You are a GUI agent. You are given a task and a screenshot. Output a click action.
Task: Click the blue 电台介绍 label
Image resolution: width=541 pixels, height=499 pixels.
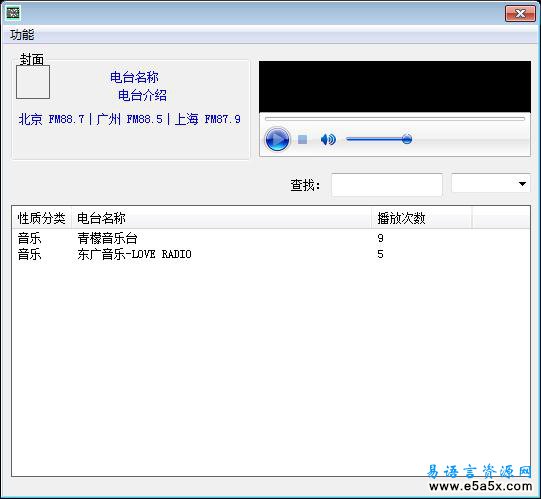pyautogui.click(x=142, y=95)
